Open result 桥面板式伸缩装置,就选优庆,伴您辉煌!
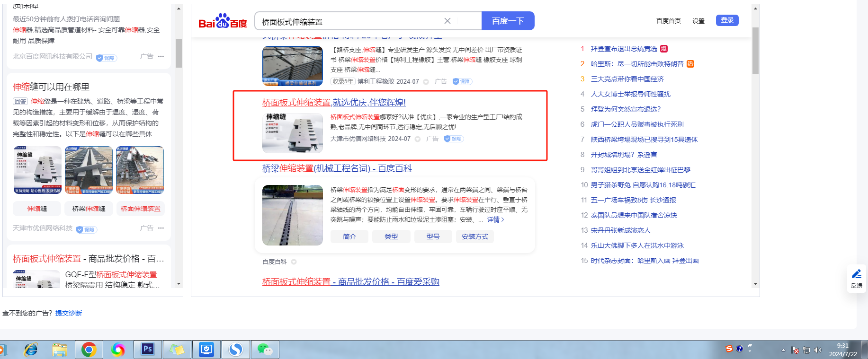 pos(334,102)
